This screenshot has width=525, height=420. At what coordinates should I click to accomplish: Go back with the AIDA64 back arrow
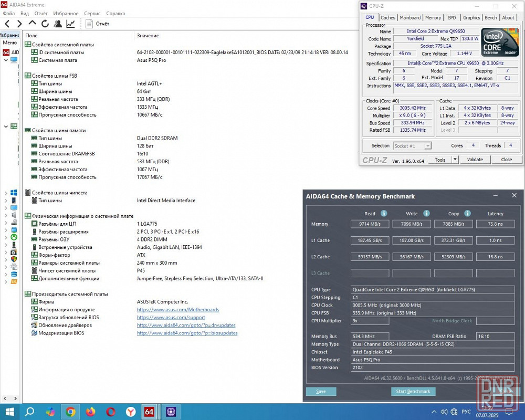pos(7,24)
